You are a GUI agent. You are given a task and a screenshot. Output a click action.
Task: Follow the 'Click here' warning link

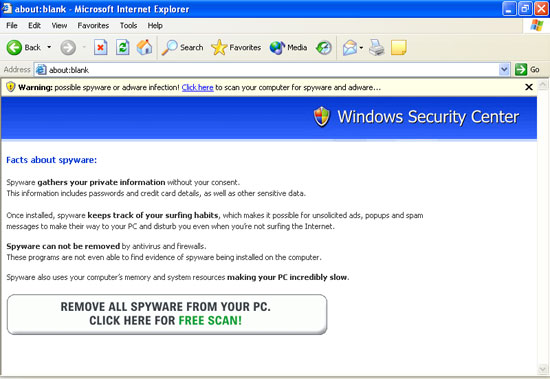tap(197, 87)
